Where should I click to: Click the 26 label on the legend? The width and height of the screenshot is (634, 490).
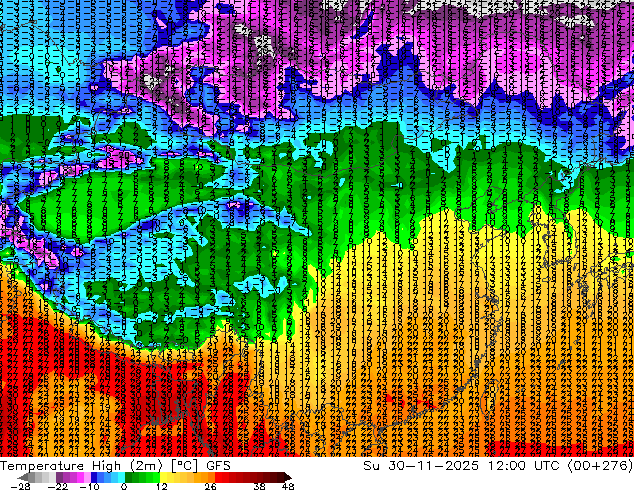[x=210, y=486]
